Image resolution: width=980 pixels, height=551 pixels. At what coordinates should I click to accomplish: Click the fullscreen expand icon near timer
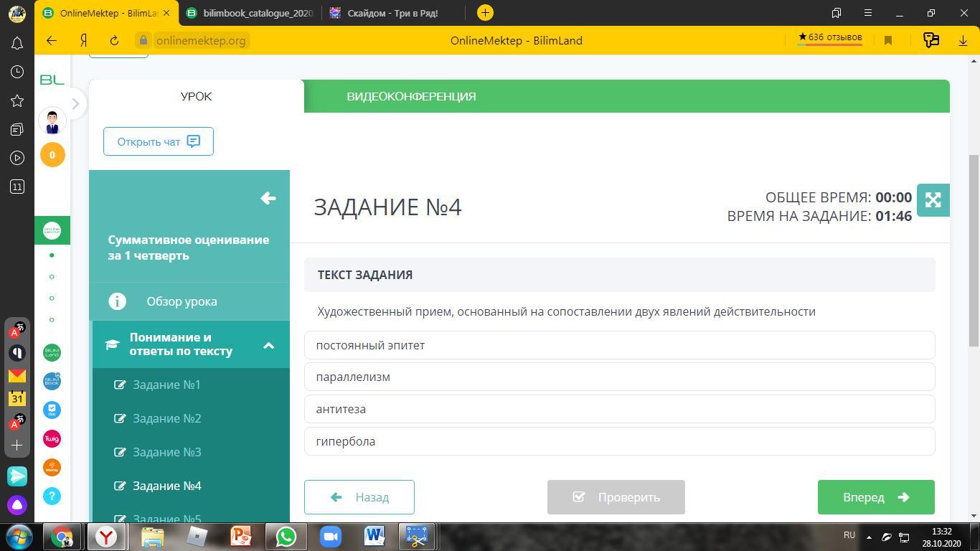click(933, 200)
